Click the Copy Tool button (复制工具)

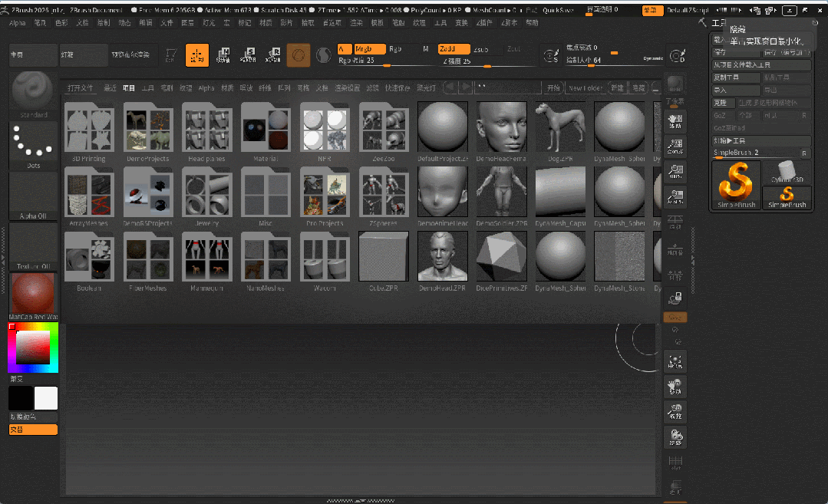click(x=736, y=77)
